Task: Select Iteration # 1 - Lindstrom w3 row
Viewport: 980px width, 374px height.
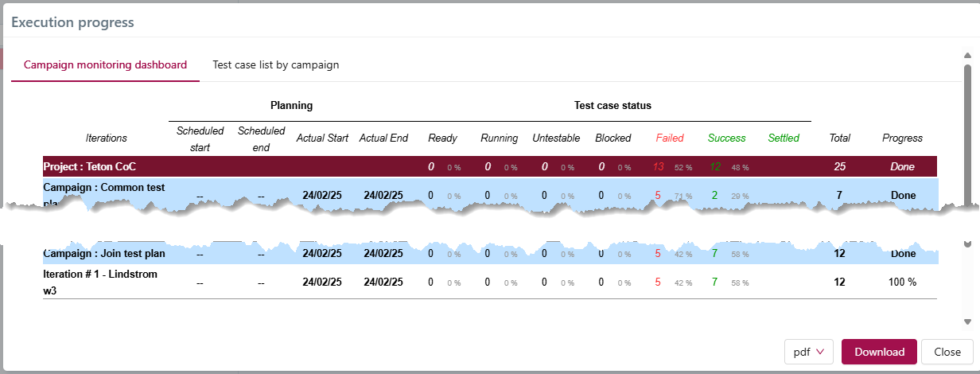Action: (100, 282)
